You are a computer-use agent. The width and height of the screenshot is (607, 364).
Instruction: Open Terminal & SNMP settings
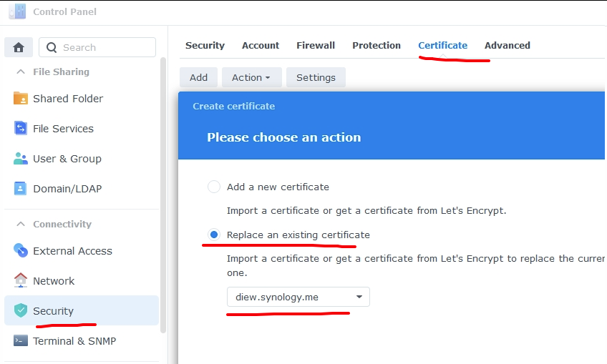(74, 341)
